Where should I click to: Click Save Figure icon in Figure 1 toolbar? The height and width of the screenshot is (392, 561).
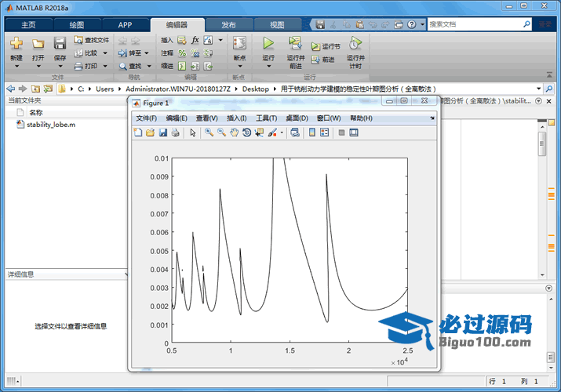[x=162, y=132]
